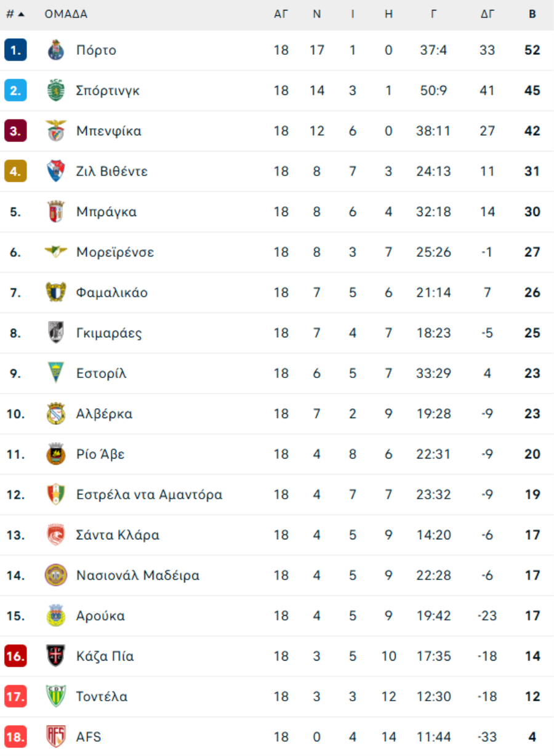Open the Εστρέλα ντα Αμαντόρα team link
The height and width of the screenshot is (756, 554).
[x=149, y=494]
